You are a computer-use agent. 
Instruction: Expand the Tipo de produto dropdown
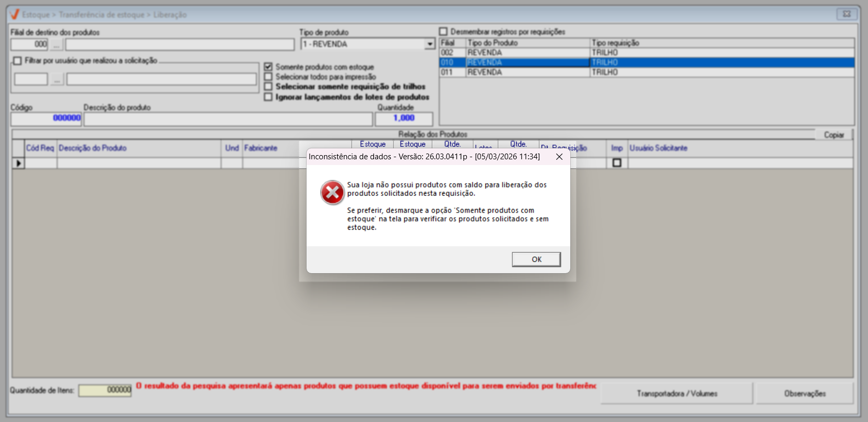430,44
